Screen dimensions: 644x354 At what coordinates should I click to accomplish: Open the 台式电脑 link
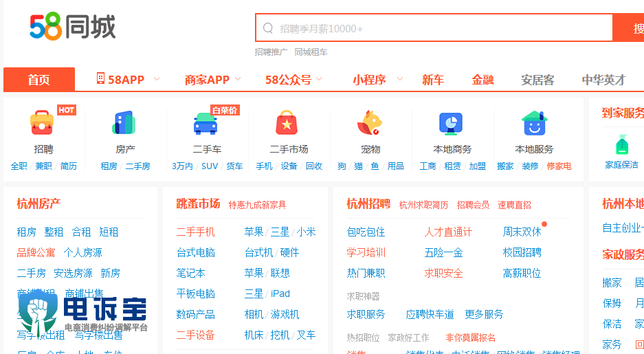pos(195,252)
